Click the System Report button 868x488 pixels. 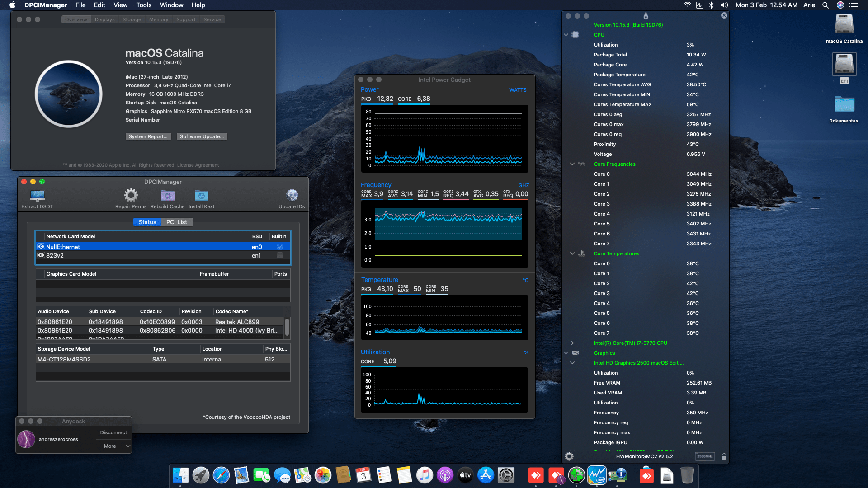pos(148,136)
